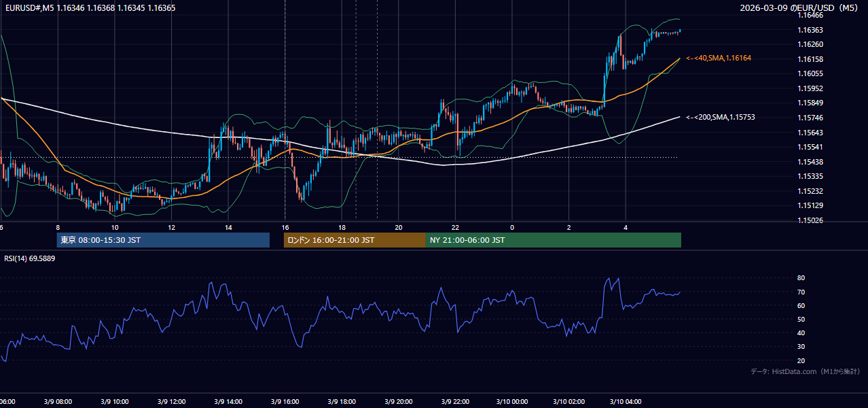The image size is (868, 408).
Task: Click the 3/10 00:00 date label
Action: click(x=511, y=402)
